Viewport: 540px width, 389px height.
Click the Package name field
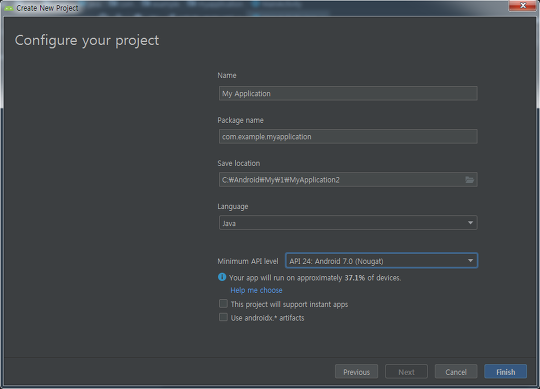coord(348,137)
